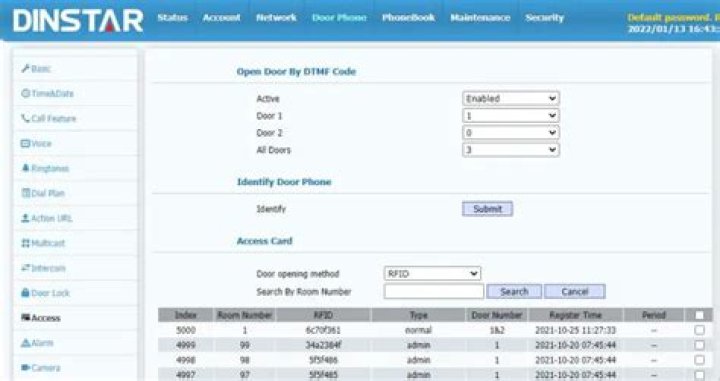Click the Cancel button
The height and width of the screenshot is (381, 720).
574,291
